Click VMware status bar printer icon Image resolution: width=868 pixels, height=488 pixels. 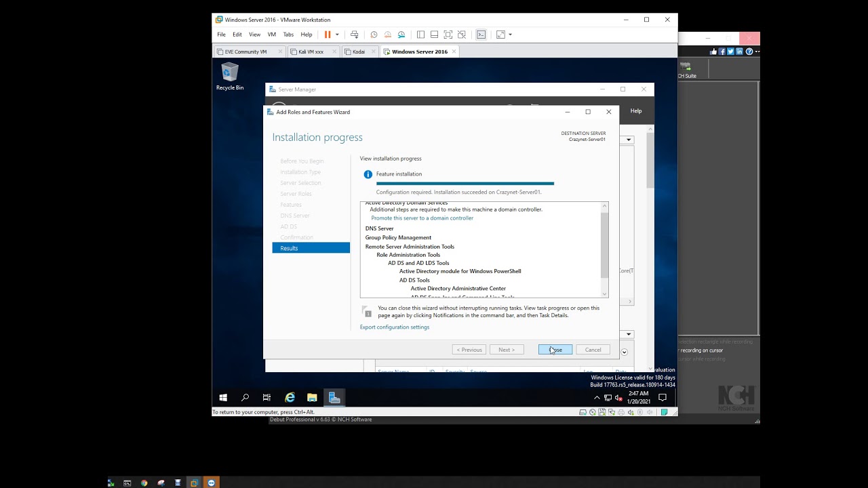click(621, 412)
